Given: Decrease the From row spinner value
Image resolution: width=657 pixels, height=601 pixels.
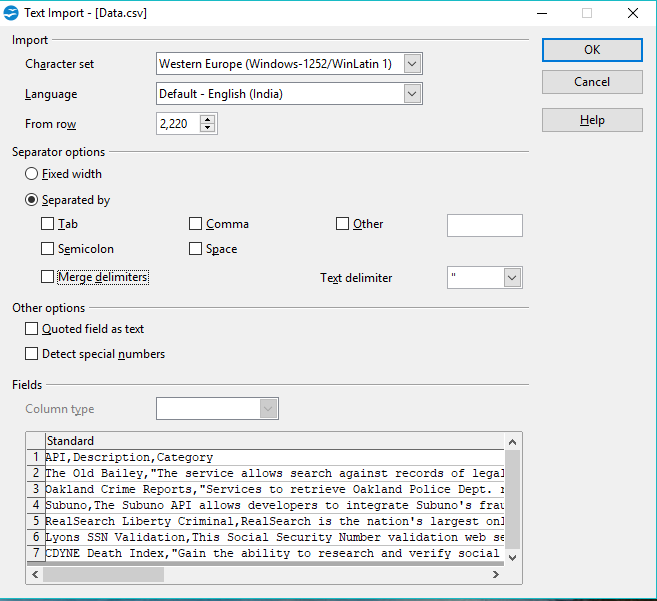Looking at the screenshot, I should 208,129.
